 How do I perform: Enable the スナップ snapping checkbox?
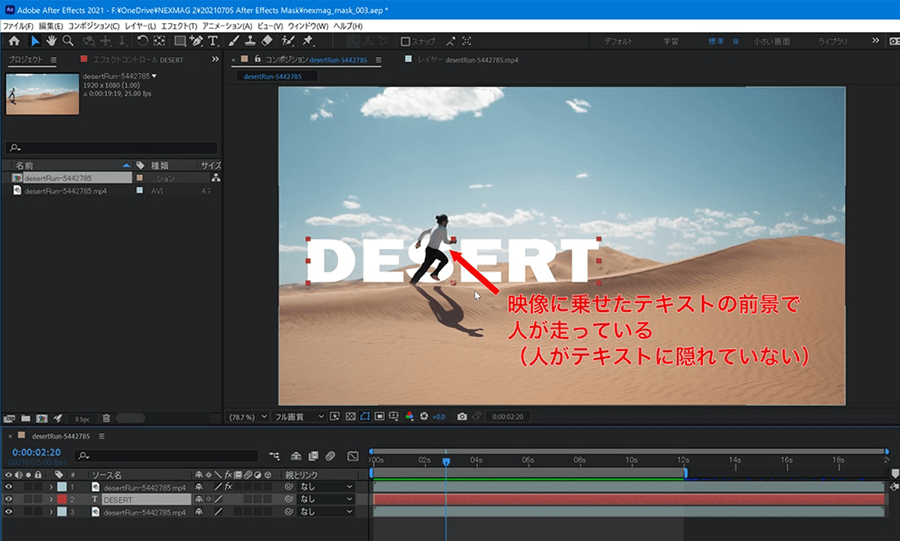click(405, 42)
